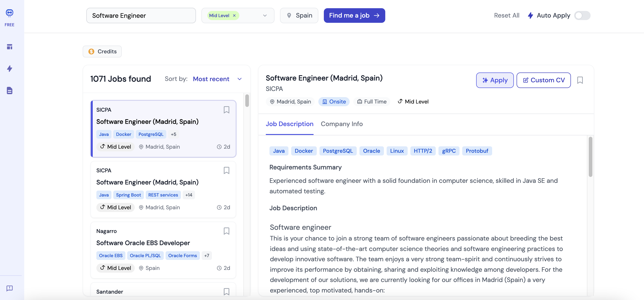Click the job description panel scrollbar
The height and width of the screenshot is (300, 644).
click(x=590, y=157)
